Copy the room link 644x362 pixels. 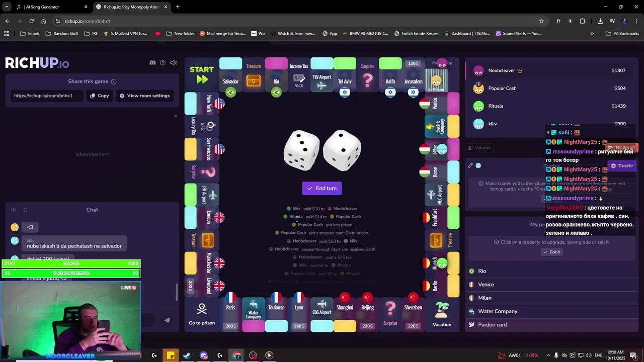click(99, 96)
